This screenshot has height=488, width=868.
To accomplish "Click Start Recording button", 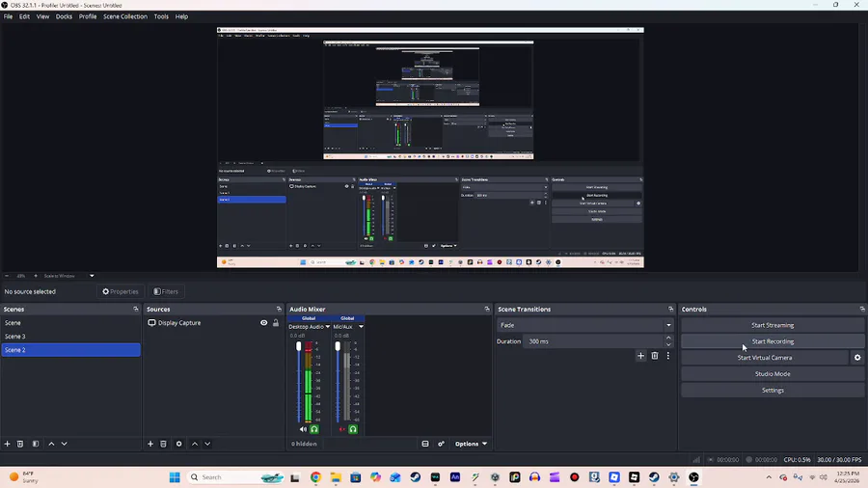I will 773,341.
